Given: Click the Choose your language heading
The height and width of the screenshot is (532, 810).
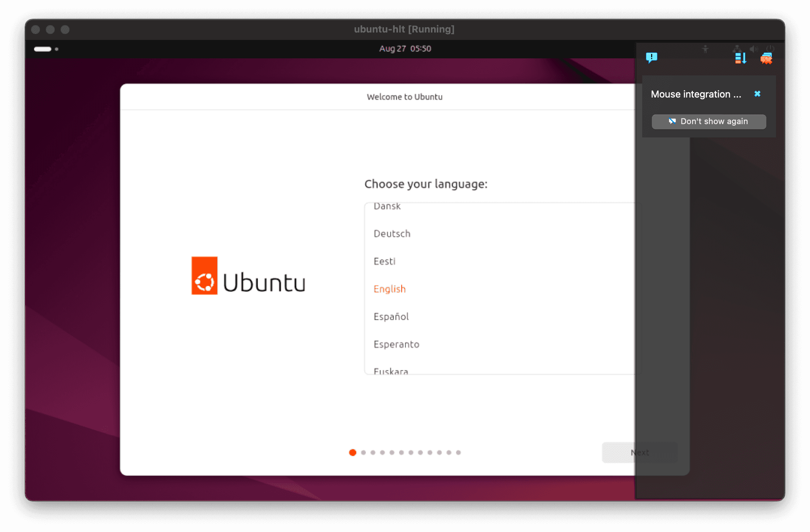Looking at the screenshot, I should coord(426,184).
